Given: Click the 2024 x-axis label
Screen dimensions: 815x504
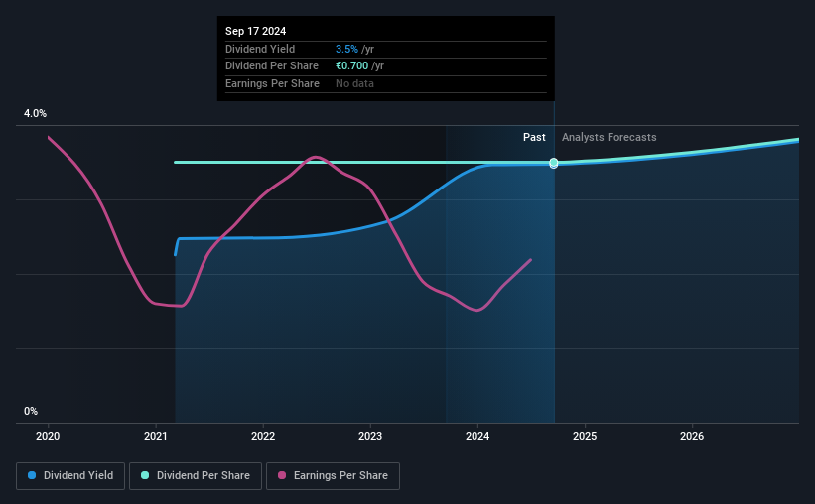Looking at the screenshot, I should pyautogui.click(x=477, y=436).
